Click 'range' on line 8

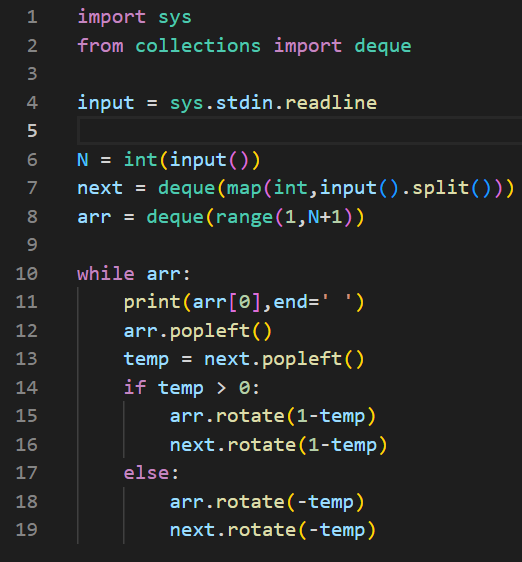tap(244, 218)
